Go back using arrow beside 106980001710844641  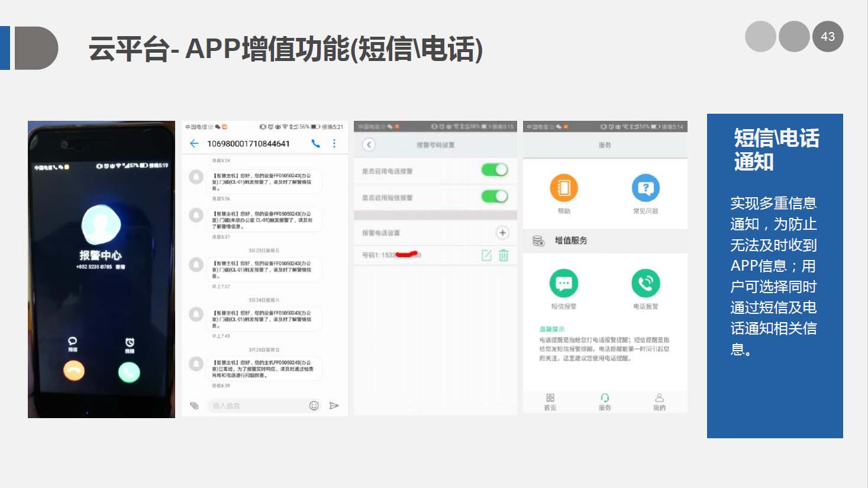(x=194, y=144)
